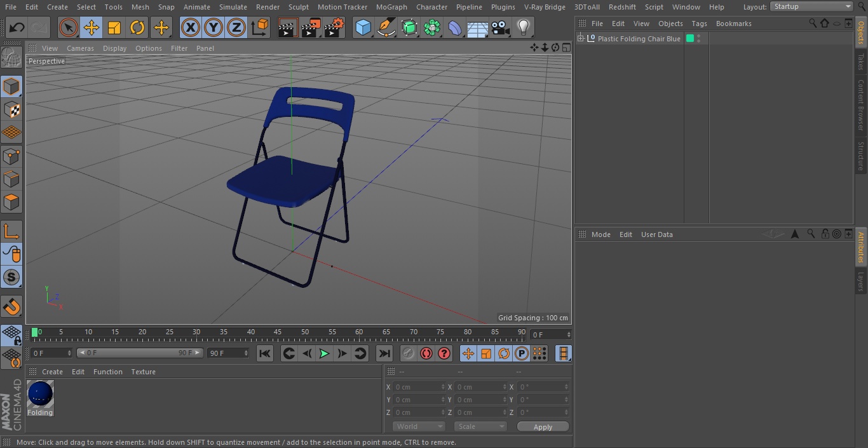The image size is (868, 448).
Task: Toggle record active objects button
Action: [x=409, y=353]
